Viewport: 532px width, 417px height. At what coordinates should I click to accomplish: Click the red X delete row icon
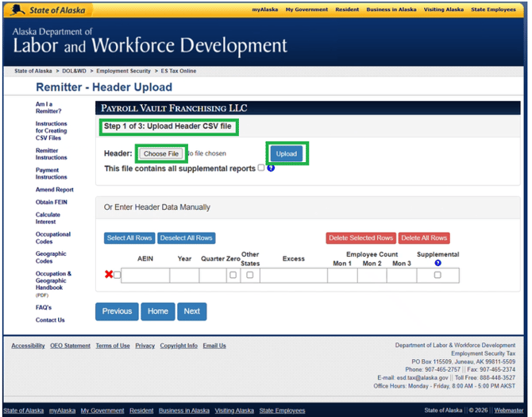tap(109, 274)
